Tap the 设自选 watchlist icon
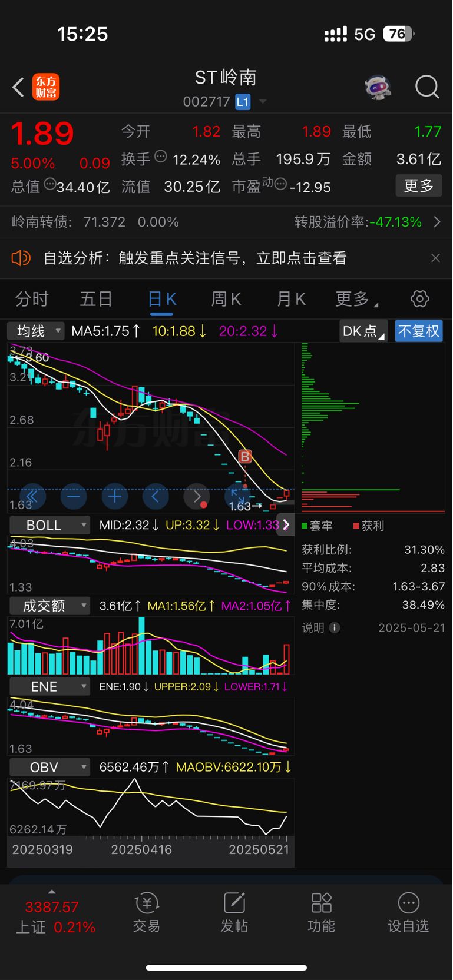 [x=408, y=912]
